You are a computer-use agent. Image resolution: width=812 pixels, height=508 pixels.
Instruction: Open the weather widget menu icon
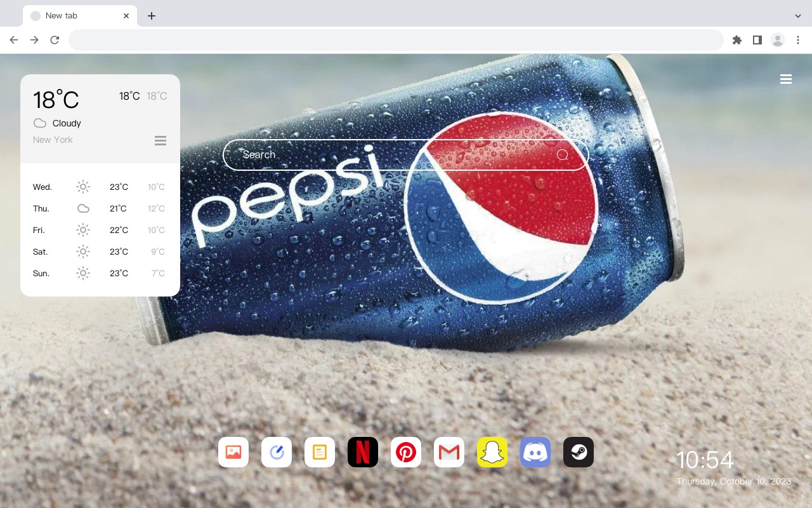pyautogui.click(x=160, y=140)
